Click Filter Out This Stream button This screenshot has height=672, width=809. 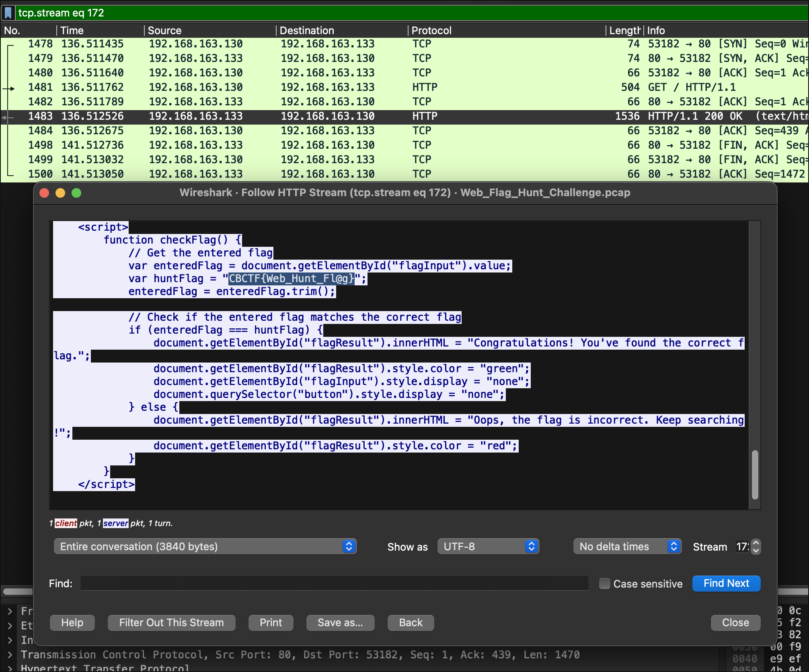171,623
